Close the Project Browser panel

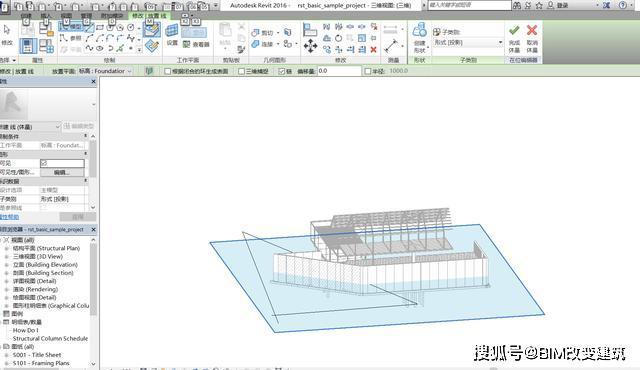click(93, 230)
